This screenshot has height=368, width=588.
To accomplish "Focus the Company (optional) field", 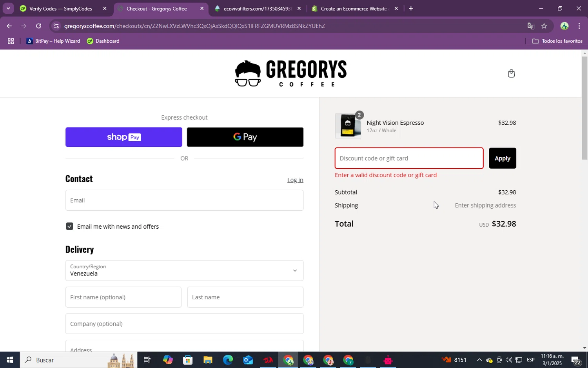I will [184, 324].
